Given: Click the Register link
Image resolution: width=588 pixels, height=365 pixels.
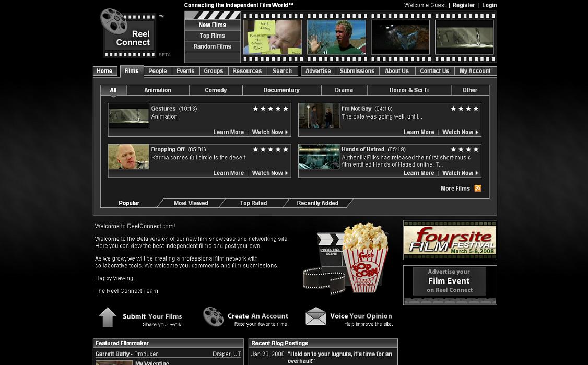Looking at the screenshot, I should click(463, 5).
